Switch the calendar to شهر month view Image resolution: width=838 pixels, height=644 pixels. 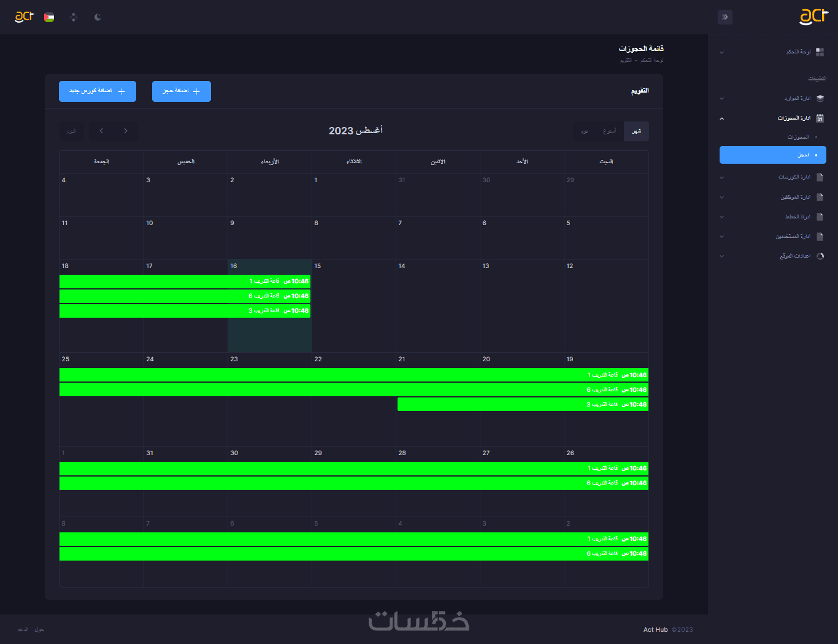636,131
